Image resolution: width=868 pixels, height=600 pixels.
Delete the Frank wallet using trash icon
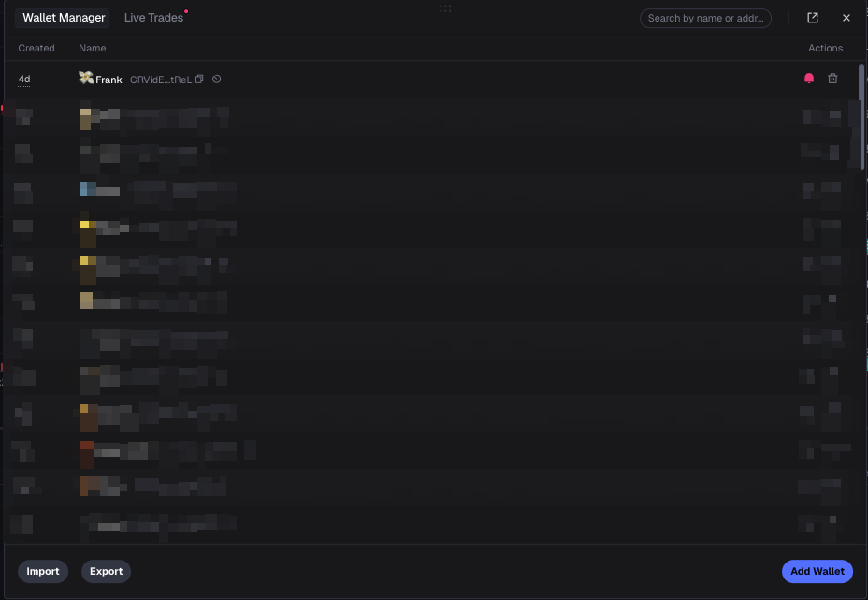(832, 79)
